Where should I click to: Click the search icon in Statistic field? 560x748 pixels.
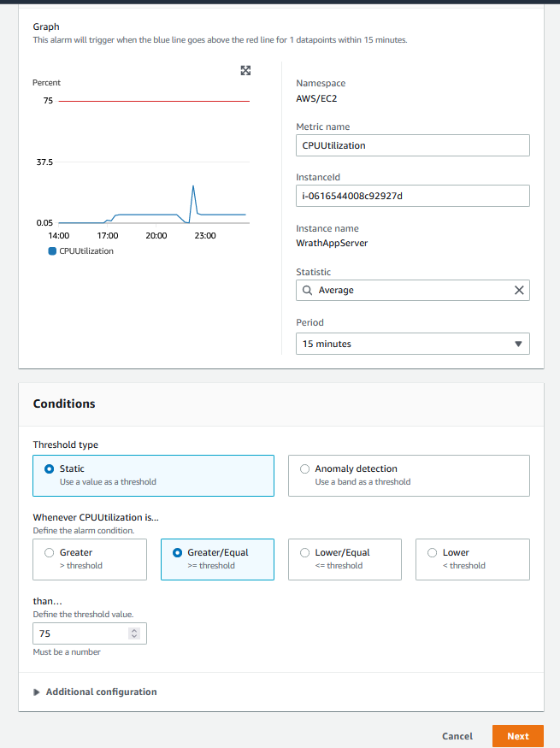tap(308, 291)
